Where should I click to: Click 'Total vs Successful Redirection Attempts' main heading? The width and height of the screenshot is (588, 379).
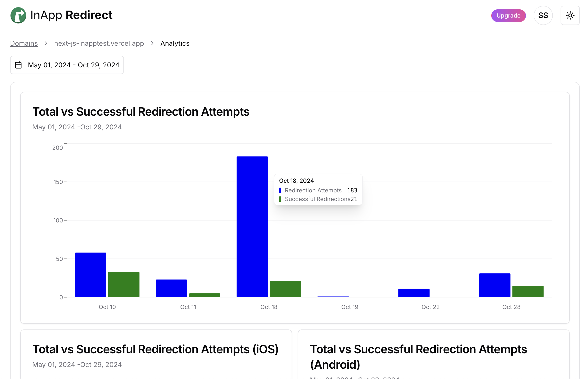pos(141,112)
